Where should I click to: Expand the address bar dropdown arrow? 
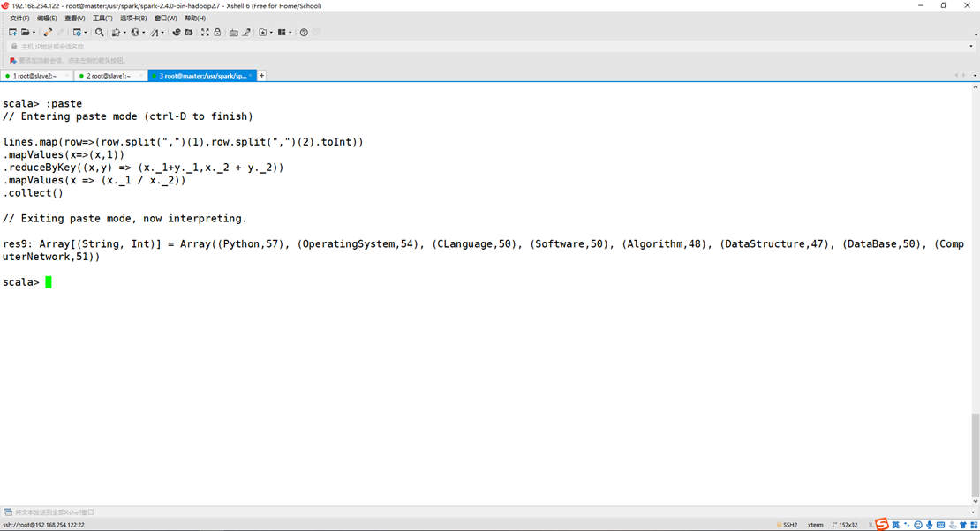click(x=970, y=46)
